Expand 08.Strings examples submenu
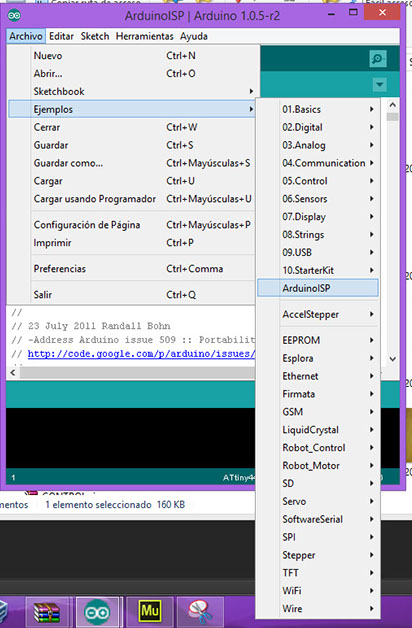The width and height of the screenshot is (412, 628). [x=318, y=235]
